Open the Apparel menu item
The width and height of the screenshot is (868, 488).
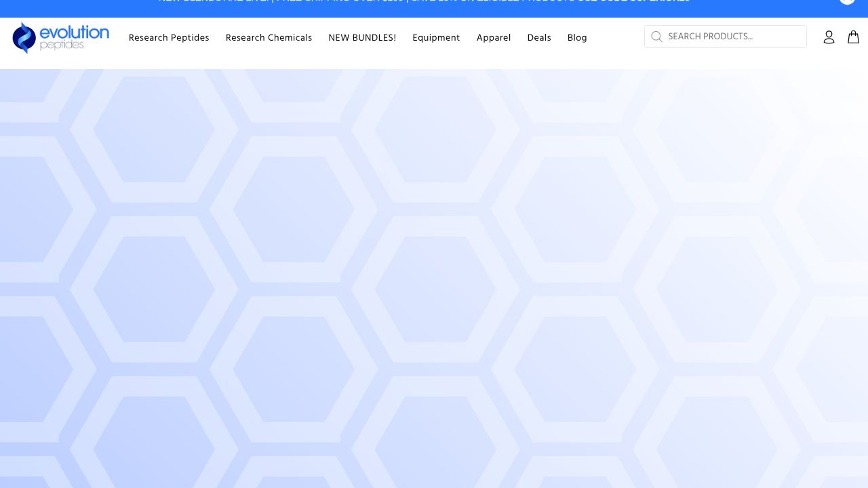click(494, 38)
